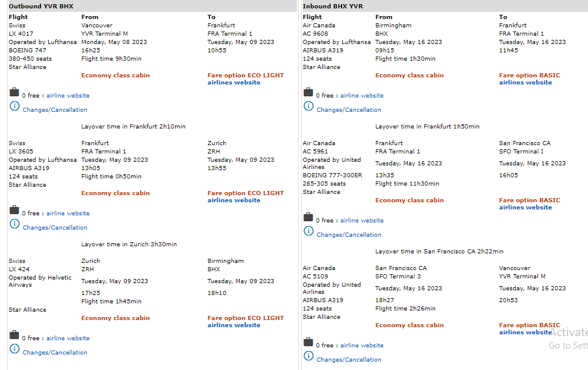Open Changes/Cancellation for Swiss LX 3605 flight
Image resolution: width=588 pixels, height=370 pixels.
coord(55,228)
